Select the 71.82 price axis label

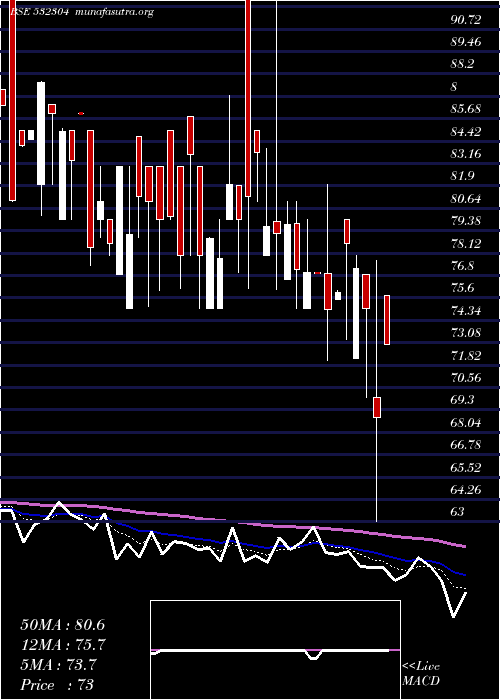(x=466, y=356)
